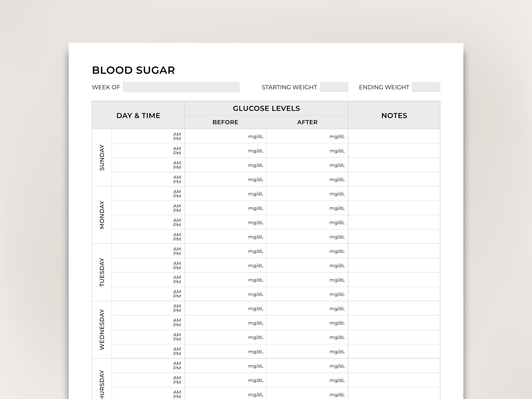The height and width of the screenshot is (399, 532).
Task: Click Sunday's first time cell
Action: (148, 136)
